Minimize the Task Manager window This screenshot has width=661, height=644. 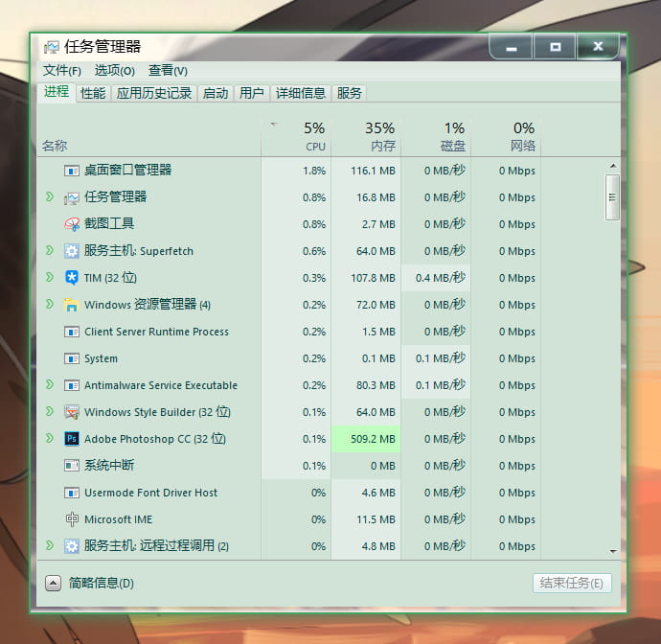[x=512, y=47]
